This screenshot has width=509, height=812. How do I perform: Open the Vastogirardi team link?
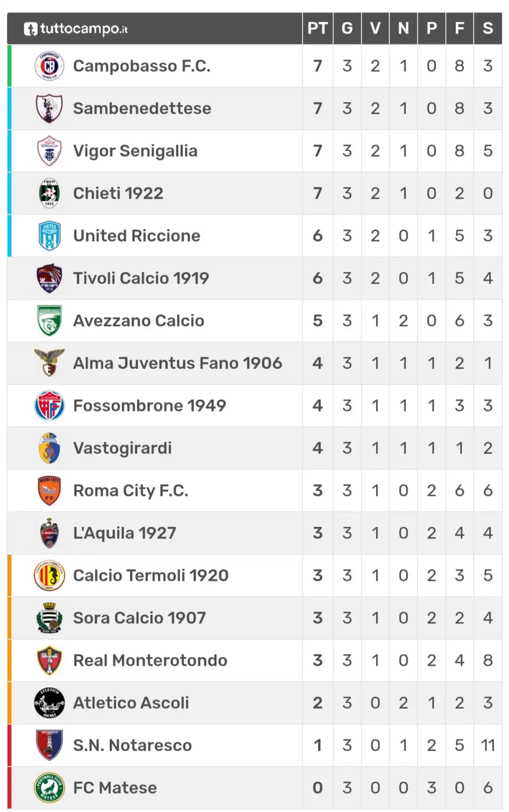(122, 448)
